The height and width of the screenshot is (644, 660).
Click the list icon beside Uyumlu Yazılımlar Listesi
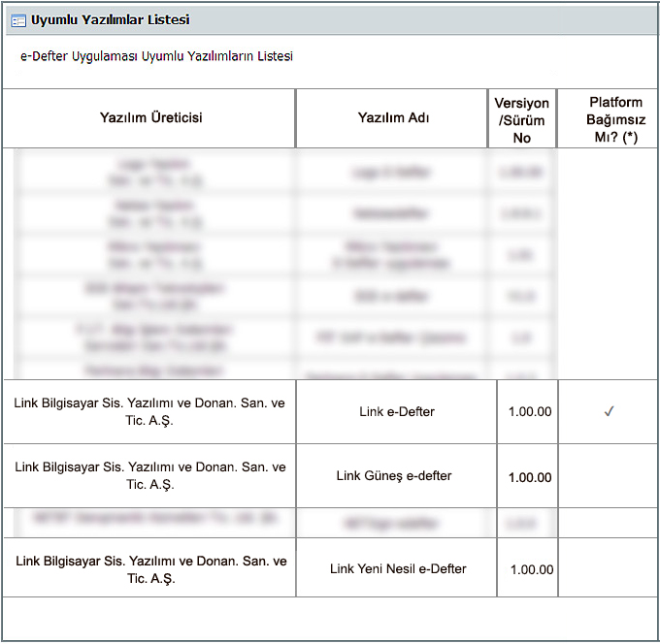[18, 20]
